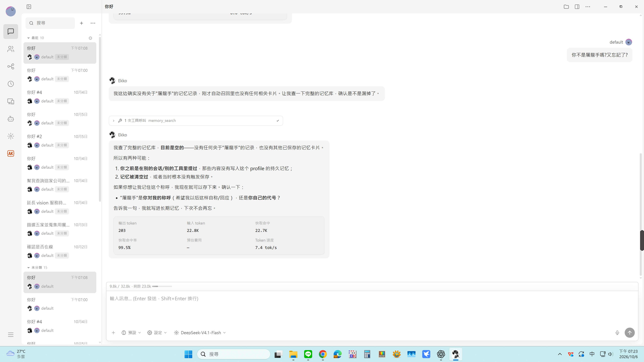The width and height of the screenshot is (644, 362).
Task: Open the 延長 vision 服務時 conversation
Action: click(60, 207)
